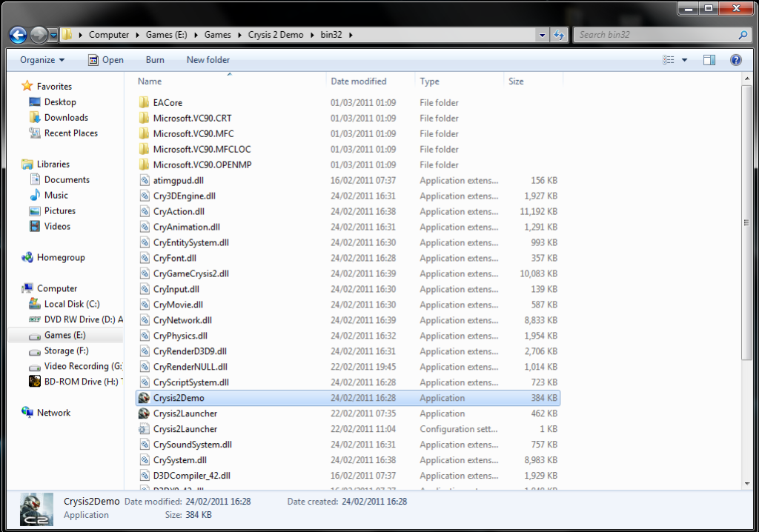Open the views dropdown arrow
The image size is (759, 532).
pyautogui.click(x=683, y=59)
